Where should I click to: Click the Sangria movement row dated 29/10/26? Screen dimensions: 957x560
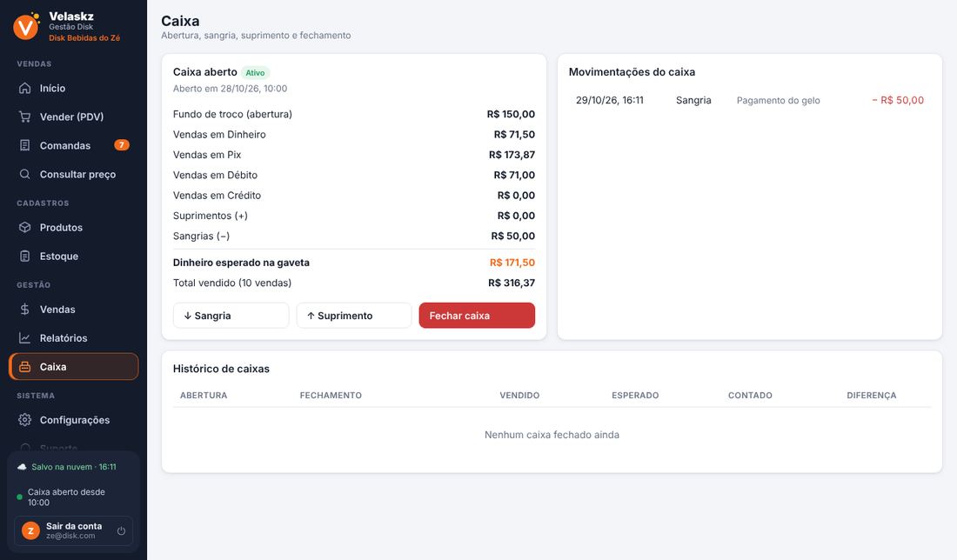[749, 100]
